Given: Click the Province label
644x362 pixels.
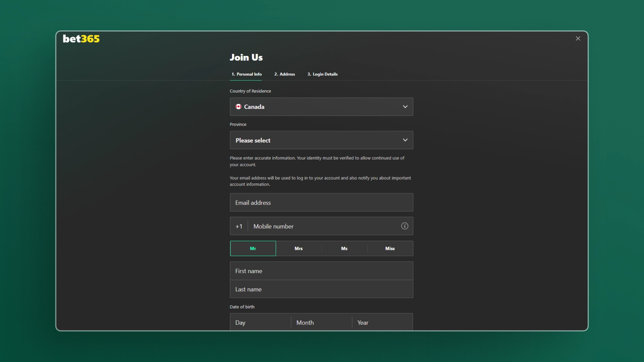Looking at the screenshot, I should [x=238, y=124].
